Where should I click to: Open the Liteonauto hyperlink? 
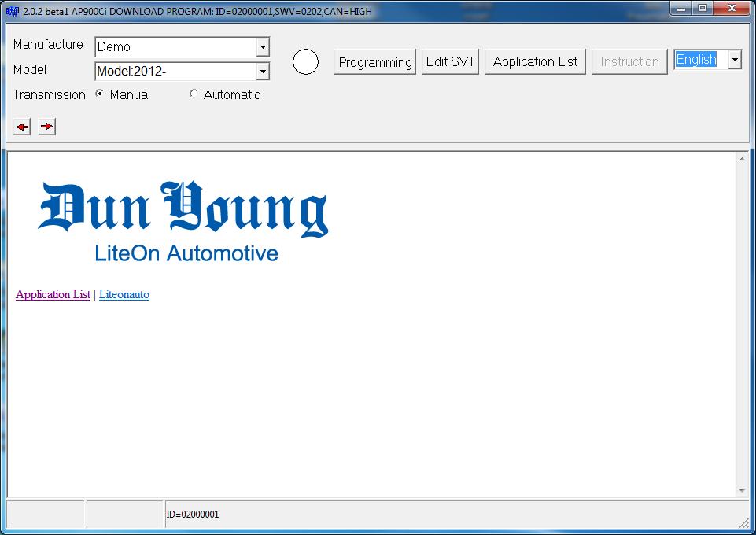click(124, 294)
